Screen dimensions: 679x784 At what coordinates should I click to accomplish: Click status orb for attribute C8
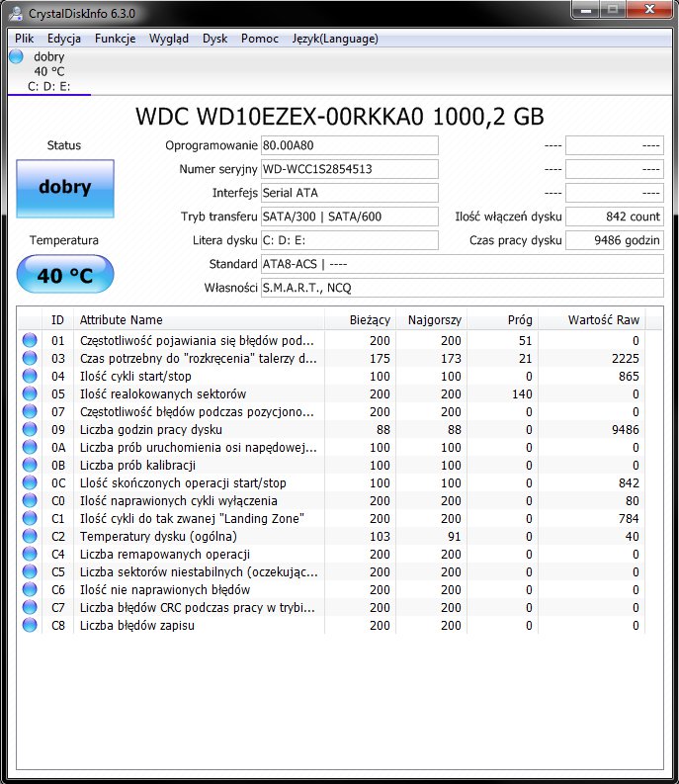[30, 625]
